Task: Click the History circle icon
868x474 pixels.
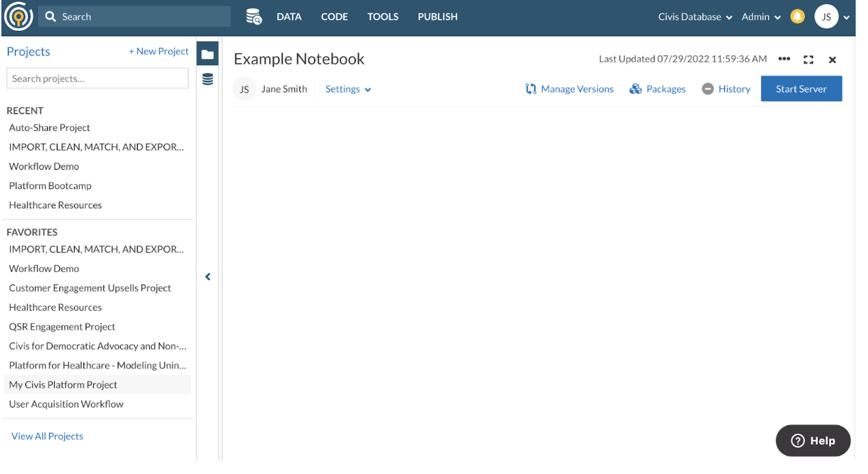Action: point(708,89)
